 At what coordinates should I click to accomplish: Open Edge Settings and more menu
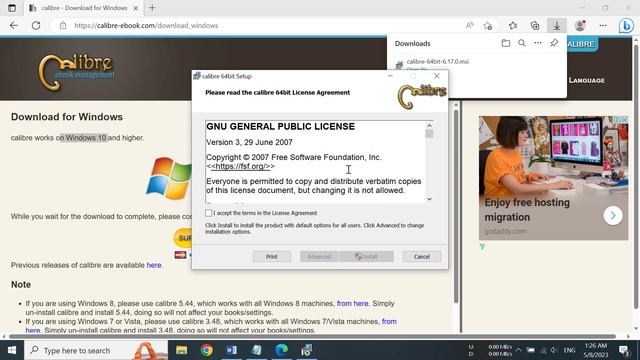[603, 26]
